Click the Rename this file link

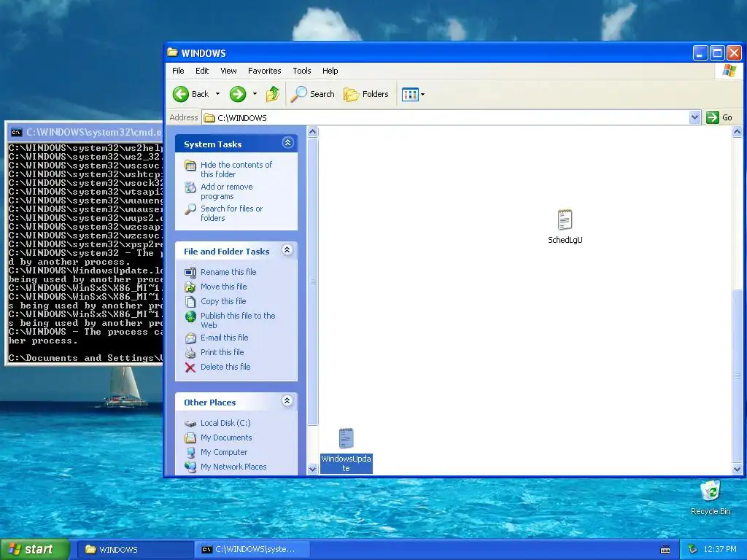click(x=228, y=272)
